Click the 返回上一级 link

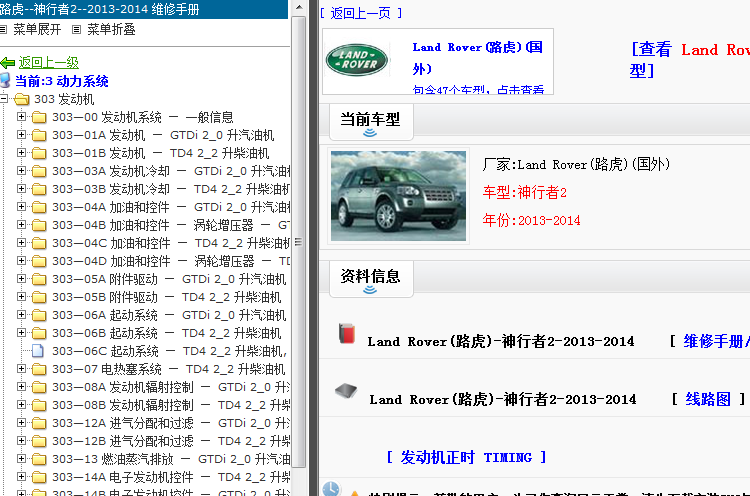click(x=48, y=63)
